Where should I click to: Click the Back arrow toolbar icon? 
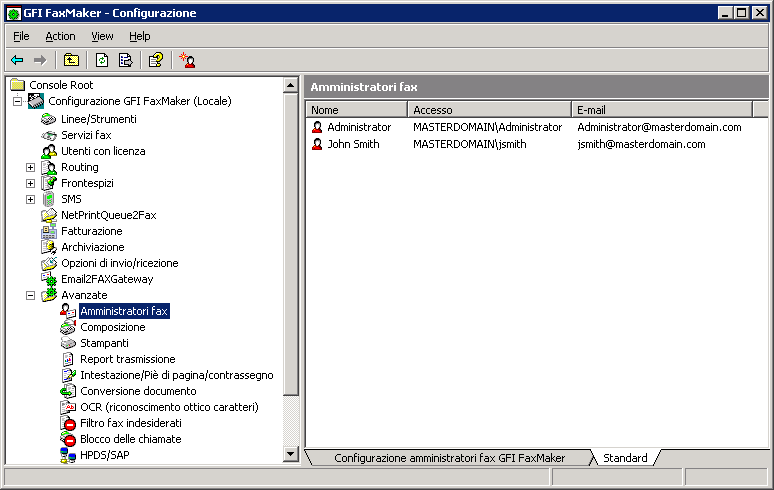[x=17, y=60]
